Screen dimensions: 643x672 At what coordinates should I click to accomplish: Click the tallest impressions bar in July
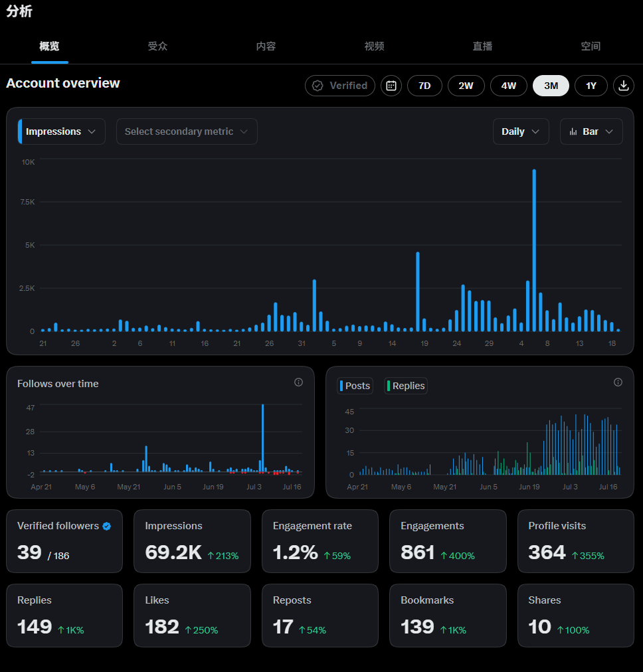pos(534,250)
